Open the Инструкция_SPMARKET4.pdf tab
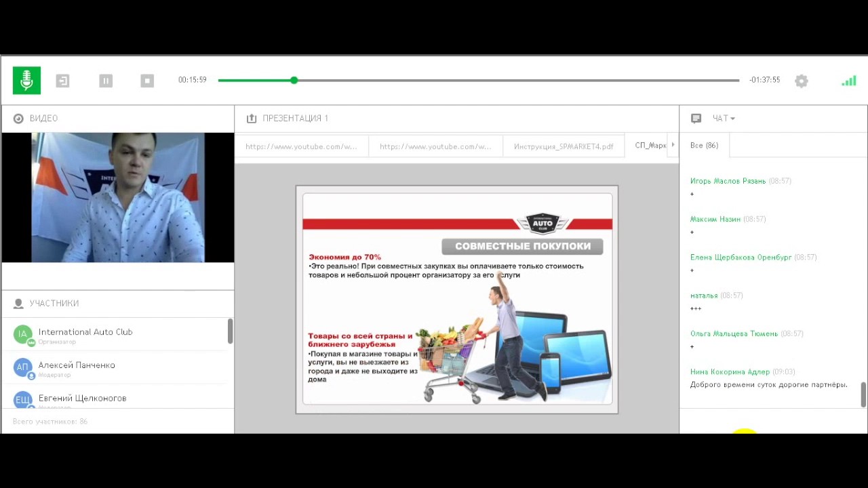This screenshot has width=868, height=488. click(564, 146)
